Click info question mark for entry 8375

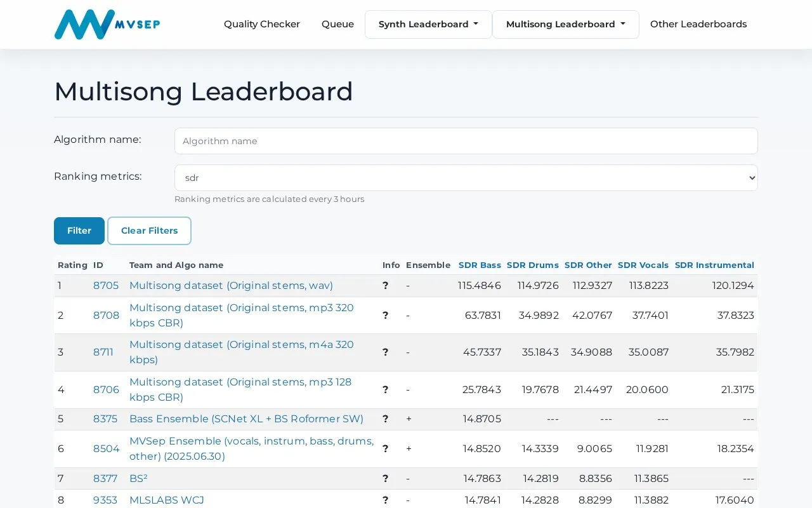pos(385,418)
